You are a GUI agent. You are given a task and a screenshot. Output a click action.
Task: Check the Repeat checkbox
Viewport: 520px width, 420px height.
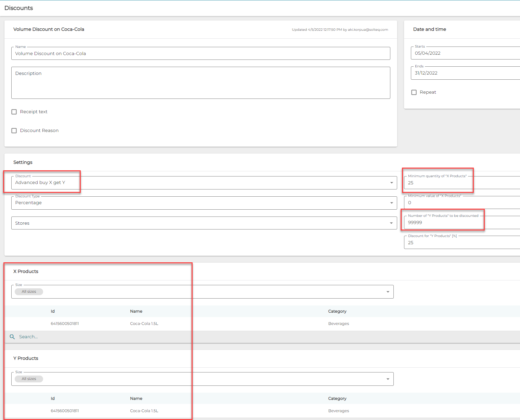pos(414,92)
